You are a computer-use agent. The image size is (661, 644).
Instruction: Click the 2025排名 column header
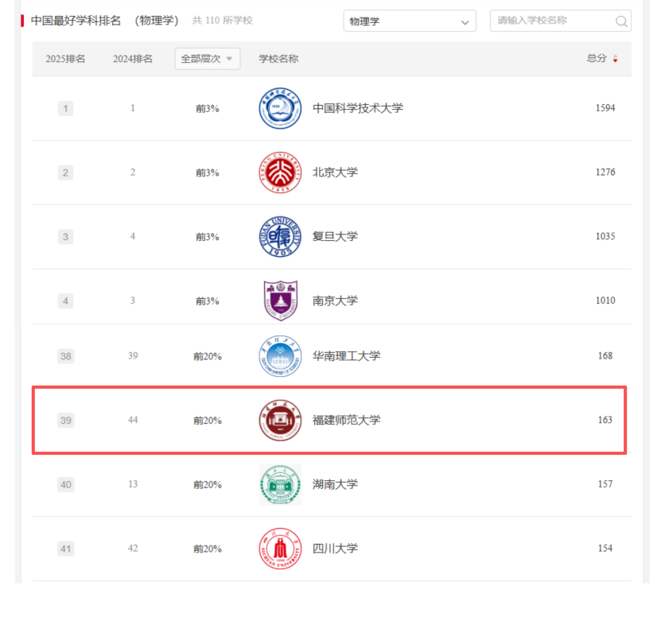[x=65, y=59]
